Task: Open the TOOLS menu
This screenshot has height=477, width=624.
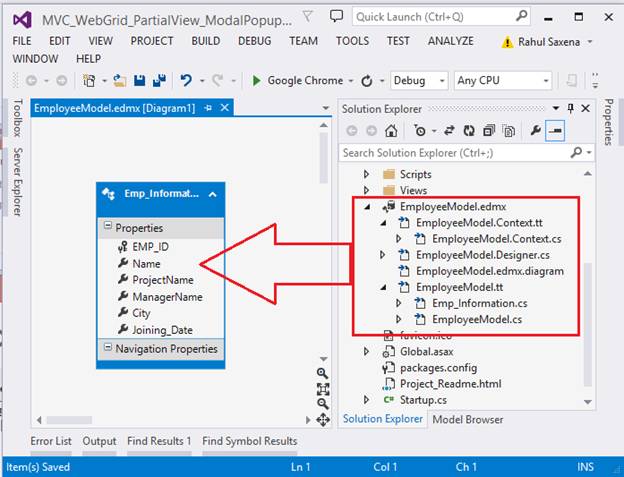Action: [352, 41]
